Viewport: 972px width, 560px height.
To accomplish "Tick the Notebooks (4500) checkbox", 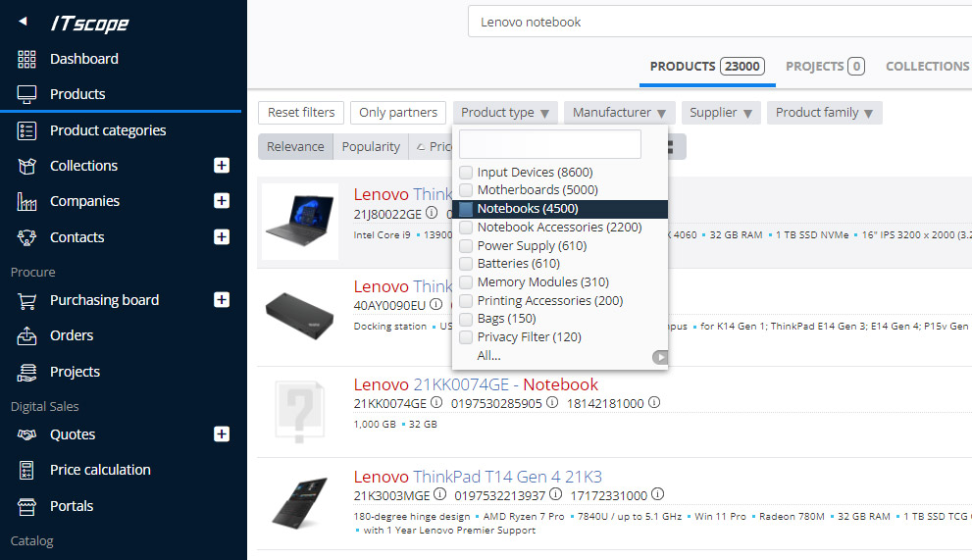I will 466,209.
